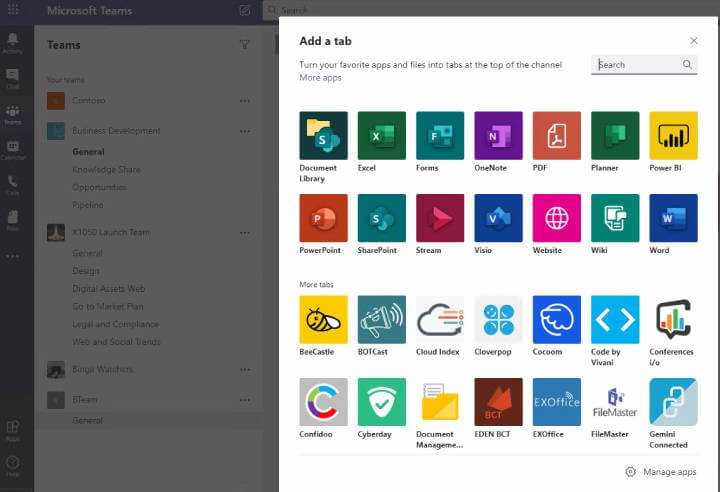The width and height of the screenshot is (720, 492).
Task: Click the top Teams search bar
Action: (x=491, y=10)
